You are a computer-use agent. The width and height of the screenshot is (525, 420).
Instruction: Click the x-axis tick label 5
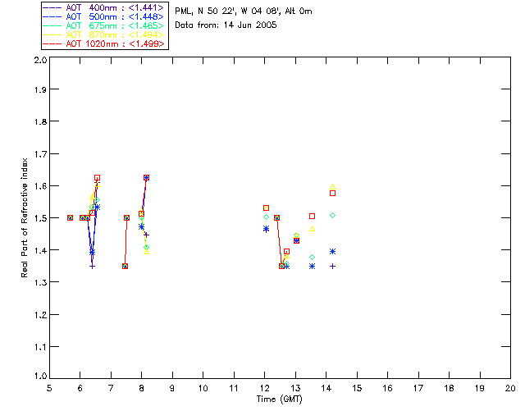pyautogui.click(x=49, y=388)
